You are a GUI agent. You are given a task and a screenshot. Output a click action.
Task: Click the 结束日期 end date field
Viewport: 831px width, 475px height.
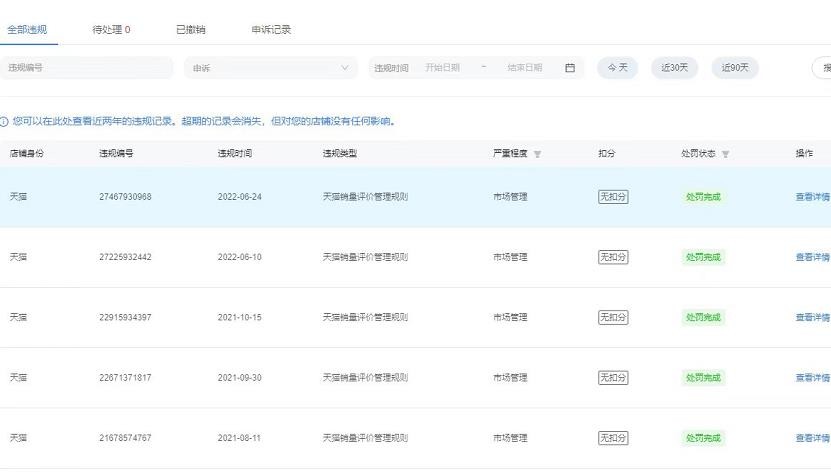[x=525, y=68]
